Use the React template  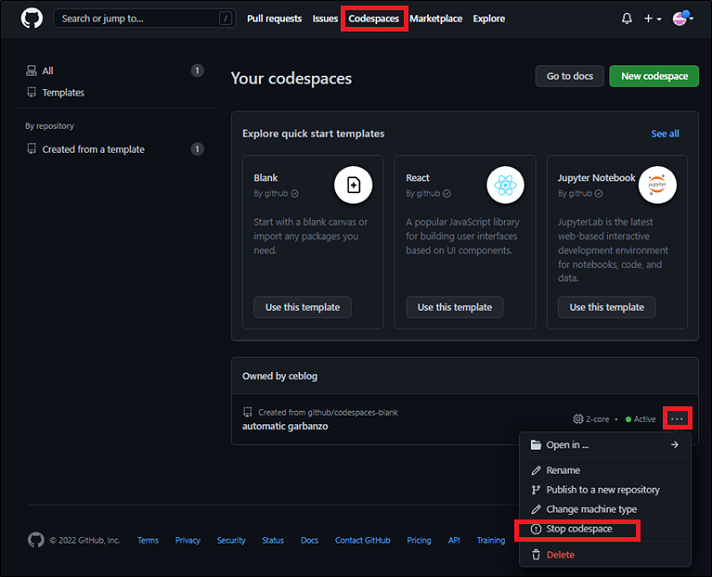coord(455,307)
